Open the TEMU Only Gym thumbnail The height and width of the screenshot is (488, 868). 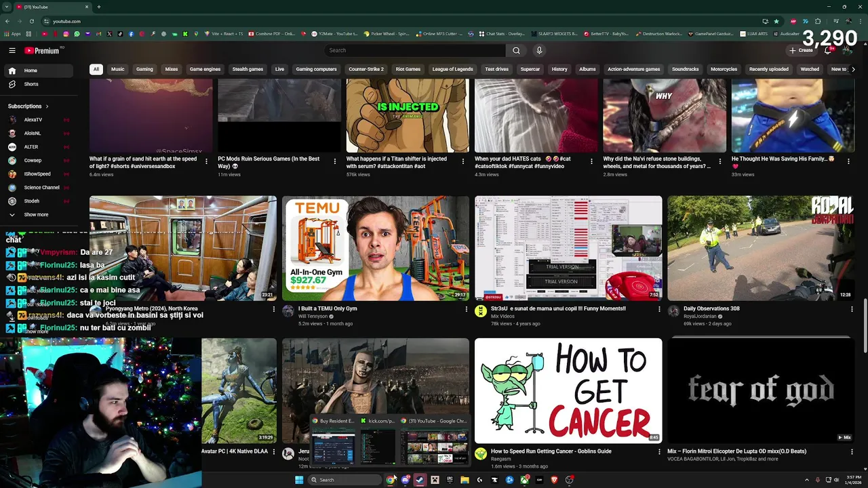(376, 248)
